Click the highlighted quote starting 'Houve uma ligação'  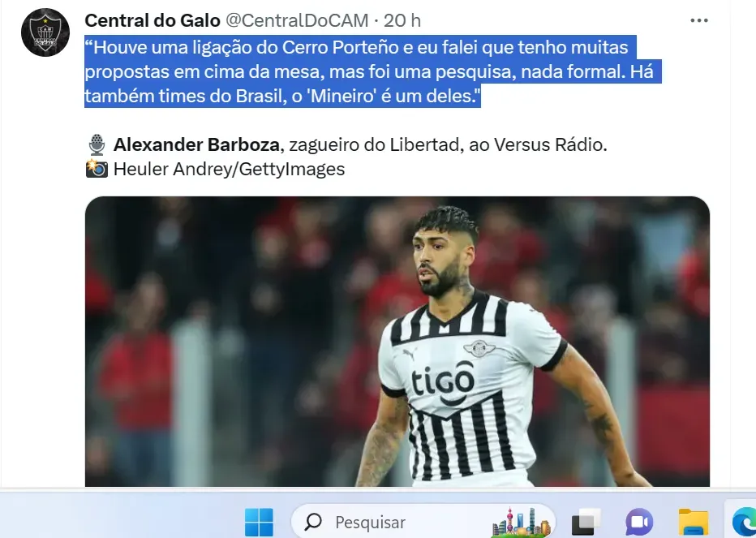click(x=372, y=71)
